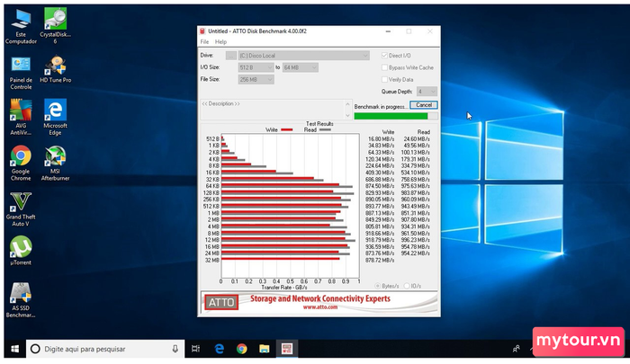Click the ATTO window title icon
Screen dimensions: 630x364
(202, 31)
